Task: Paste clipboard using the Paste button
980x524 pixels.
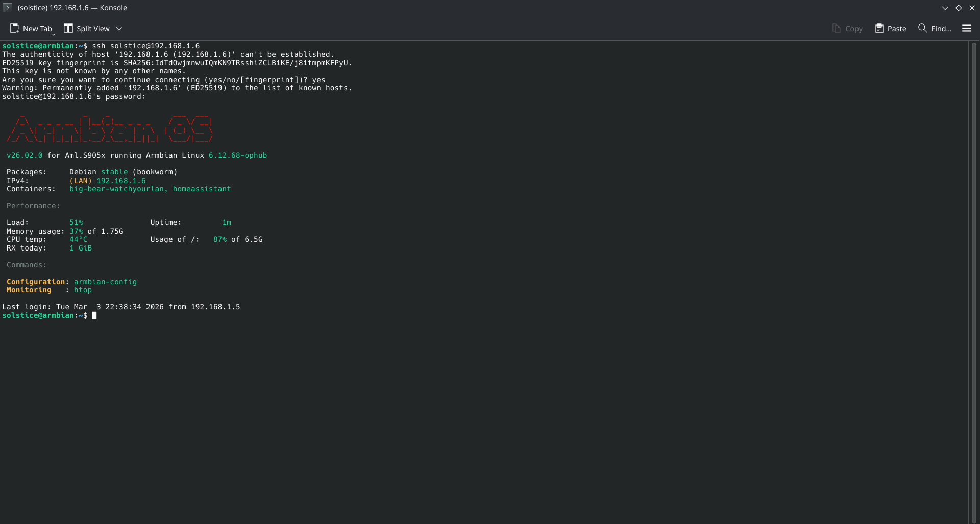Action: coord(890,29)
